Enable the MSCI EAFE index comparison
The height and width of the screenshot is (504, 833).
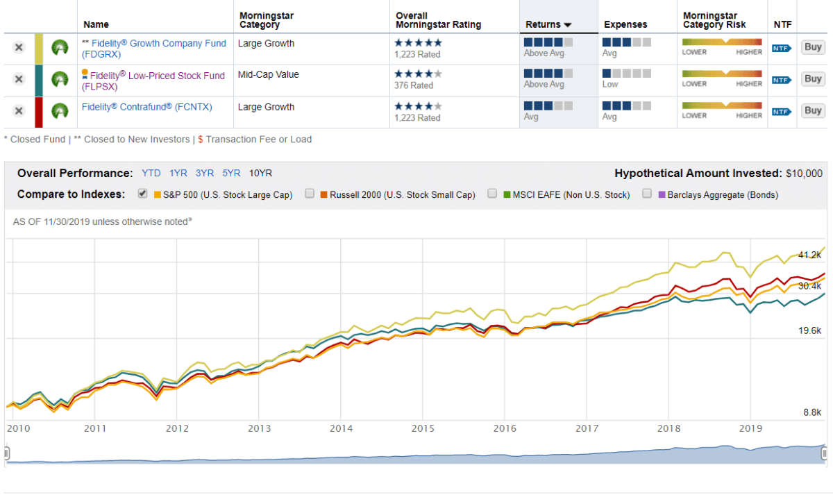[492, 194]
